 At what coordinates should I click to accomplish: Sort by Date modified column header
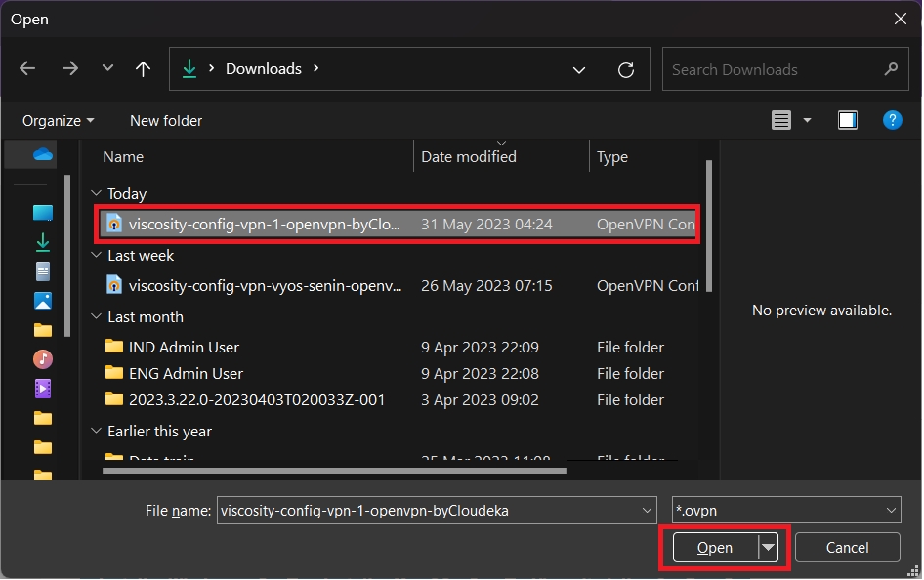pos(469,157)
